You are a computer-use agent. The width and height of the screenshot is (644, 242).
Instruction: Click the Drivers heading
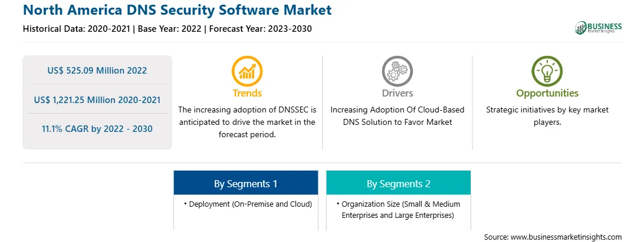point(397,94)
